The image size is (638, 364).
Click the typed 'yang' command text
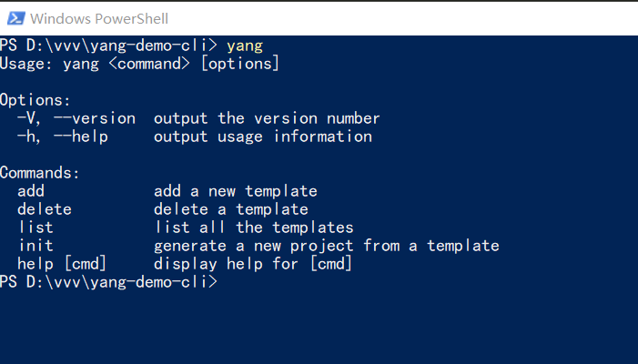pyautogui.click(x=245, y=45)
